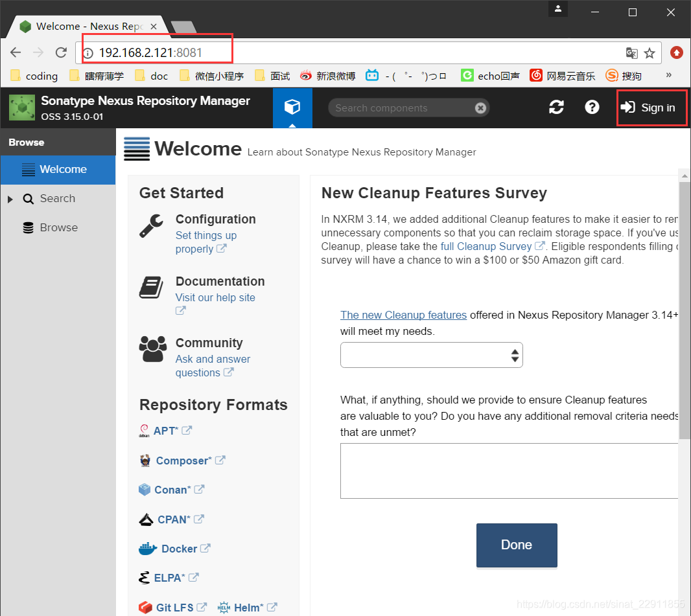Image resolution: width=691 pixels, height=616 pixels.
Task: Open the Conan format link
Action: coord(172,490)
